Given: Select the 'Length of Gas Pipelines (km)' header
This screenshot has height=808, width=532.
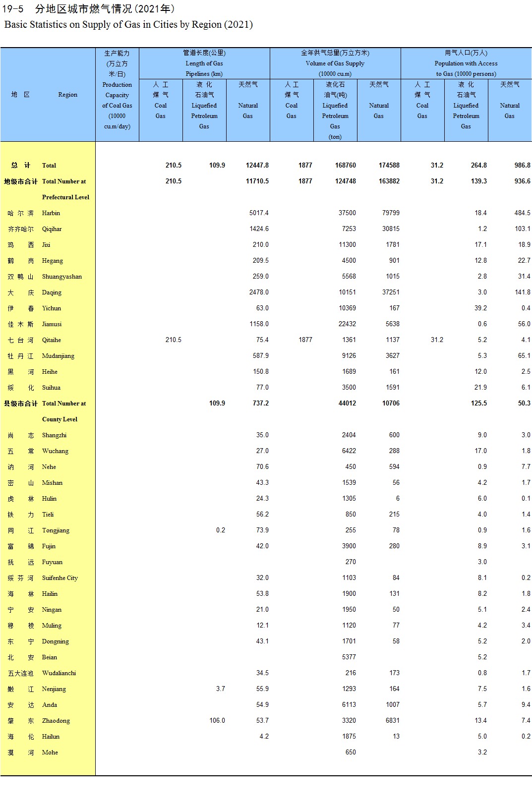Looking at the screenshot, I should tap(204, 63).
